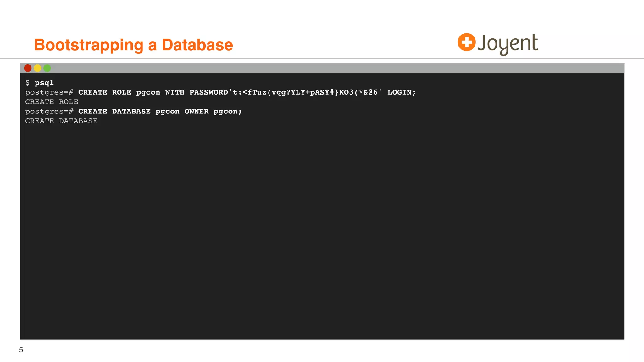The image size is (644, 362).
Task: Click the 'LOGIN;' keyword in the terminal
Action: (x=402, y=92)
